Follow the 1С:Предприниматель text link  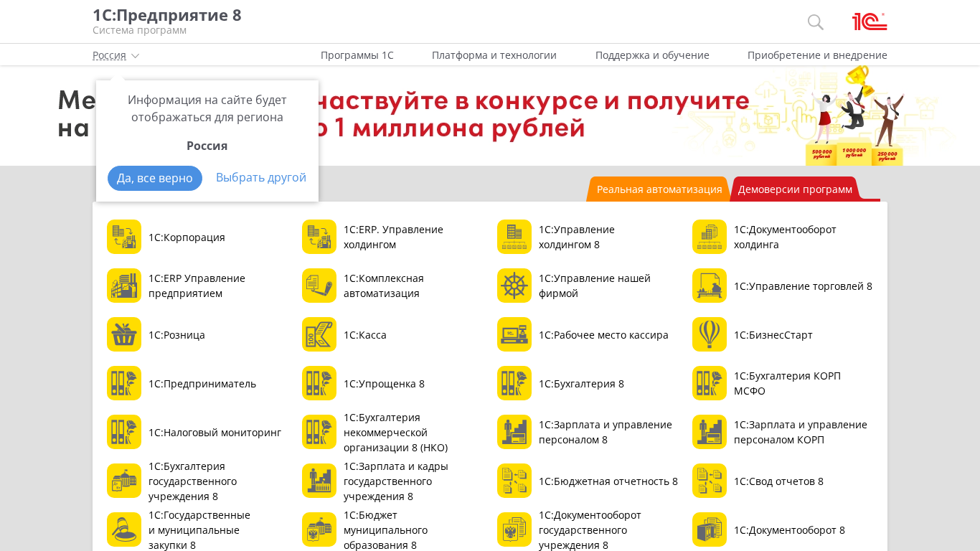coord(202,384)
